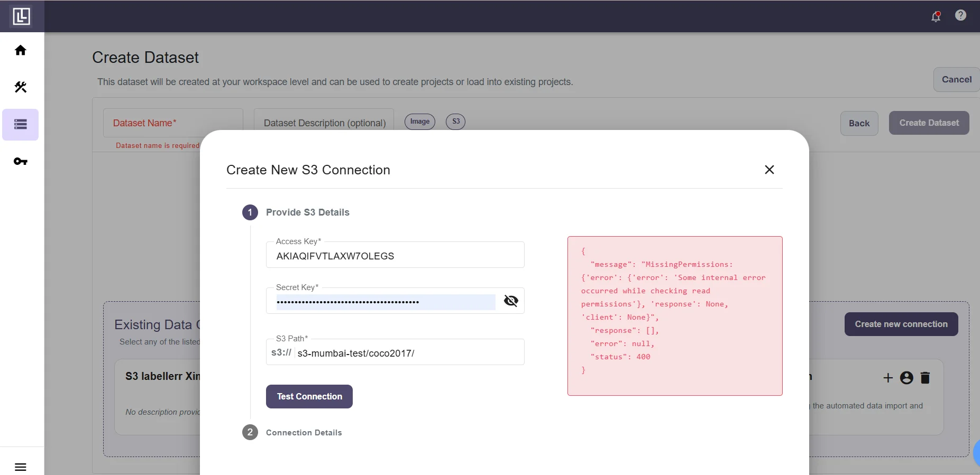The width and height of the screenshot is (980, 475).
Task: Select the datasets list sidebar icon
Action: 21,125
